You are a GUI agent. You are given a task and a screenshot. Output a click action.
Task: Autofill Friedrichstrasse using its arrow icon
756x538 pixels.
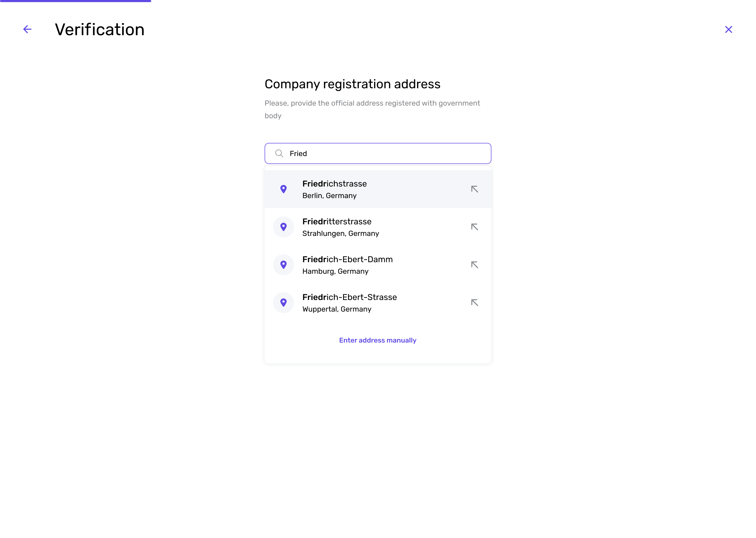(x=474, y=189)
